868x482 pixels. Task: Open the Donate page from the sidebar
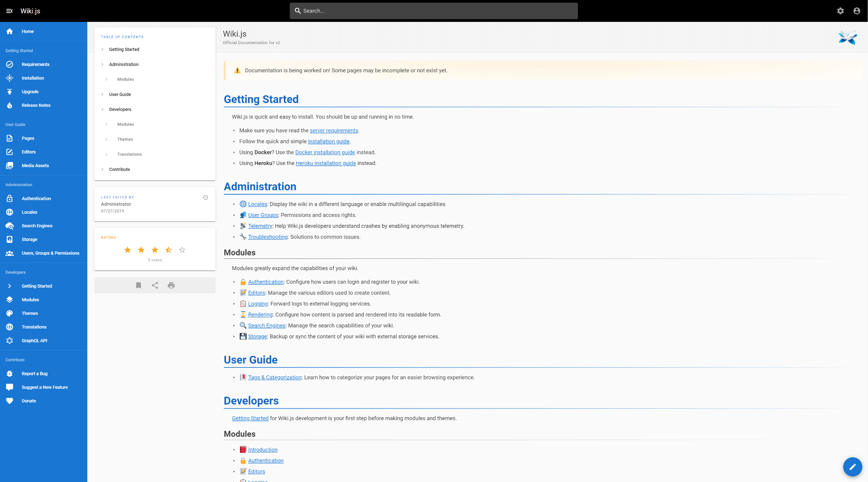(29, 401)
